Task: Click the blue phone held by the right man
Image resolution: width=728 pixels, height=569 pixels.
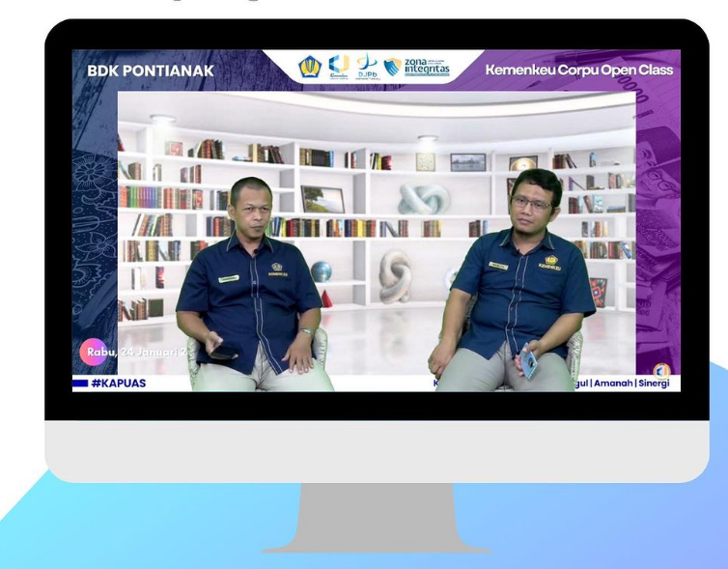Action: [x=529, y=363]
